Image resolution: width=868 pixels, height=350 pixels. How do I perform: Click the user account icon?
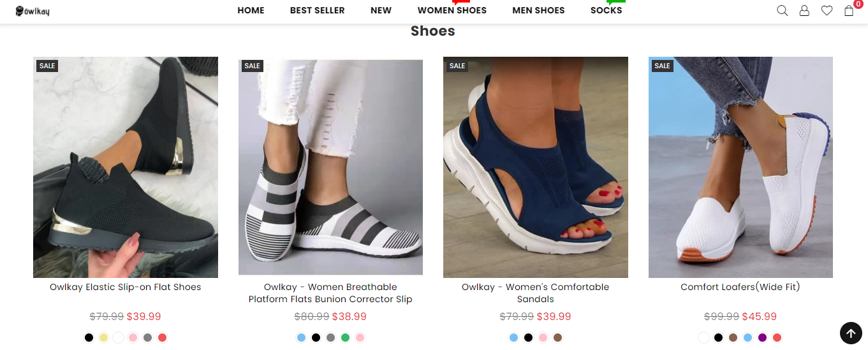tap(804, 10)
